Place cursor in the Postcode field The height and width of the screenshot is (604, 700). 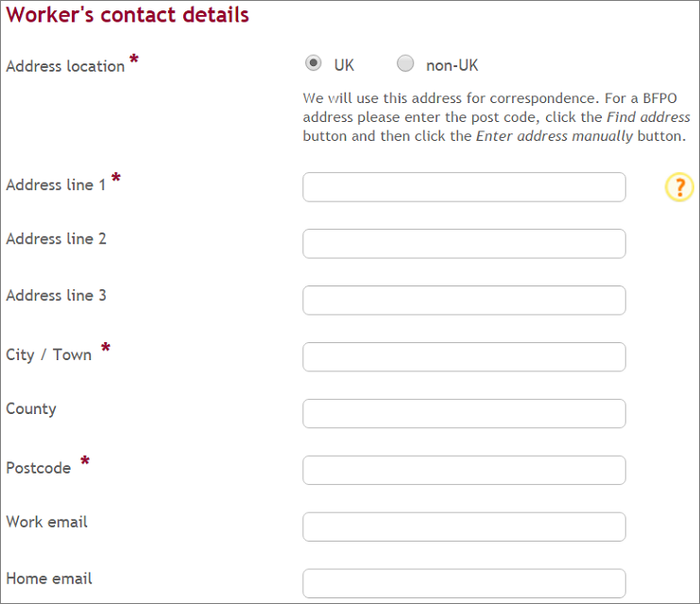coord(464,470)
